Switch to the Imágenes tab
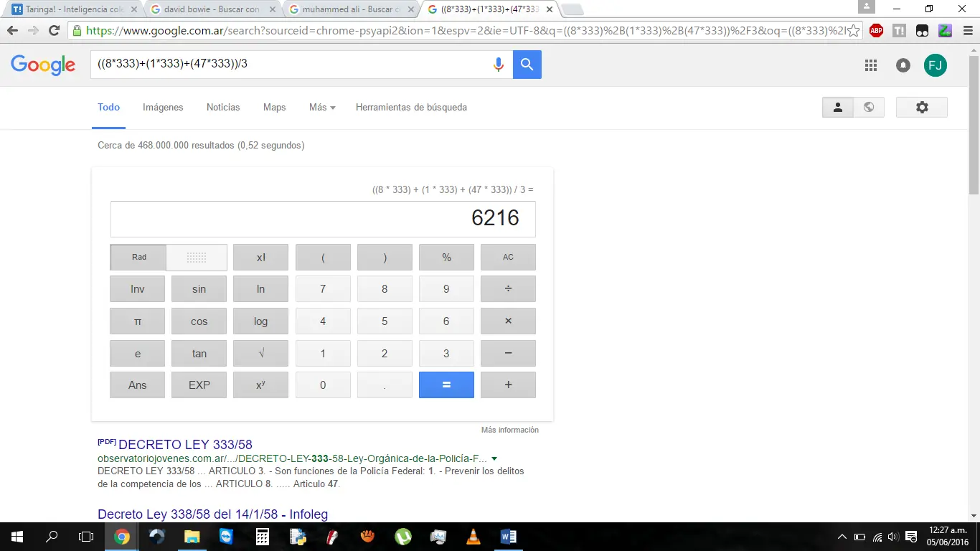This screenshot has height=551, width=980. 163,107
